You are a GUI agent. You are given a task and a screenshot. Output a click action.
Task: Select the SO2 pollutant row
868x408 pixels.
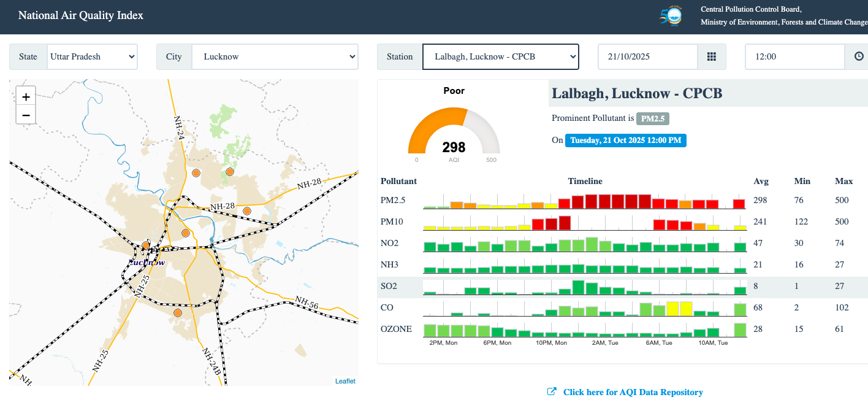point(389,287)
